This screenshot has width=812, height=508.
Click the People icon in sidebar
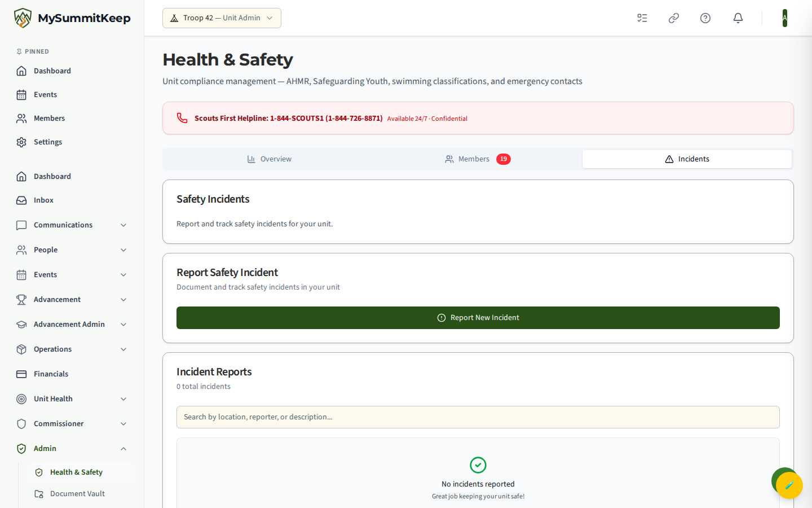point(21,250)
